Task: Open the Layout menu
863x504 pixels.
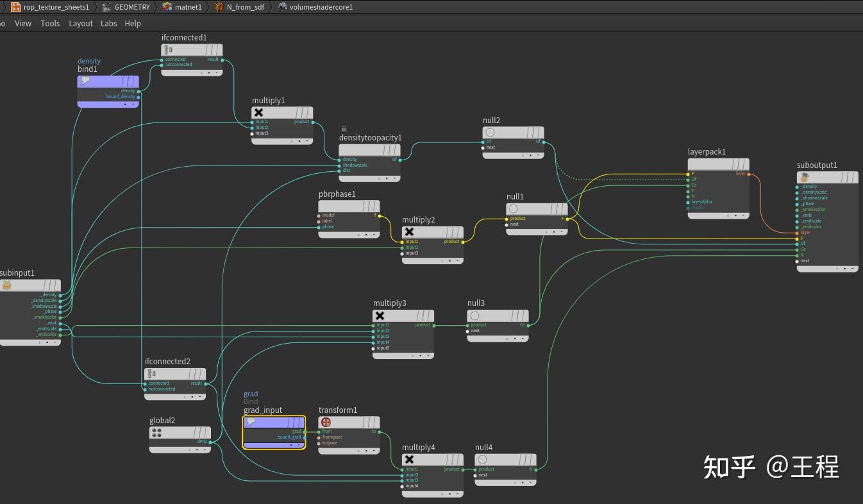Action: pos(81,23)
